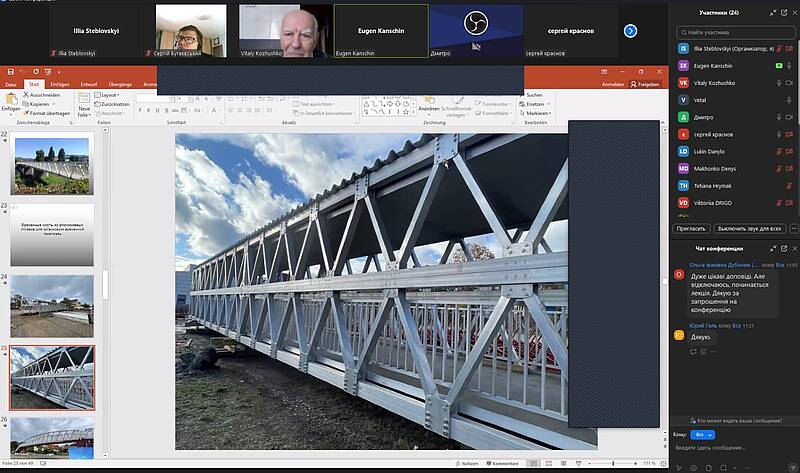Switch to slide sorter view icon

pos(549,463)
